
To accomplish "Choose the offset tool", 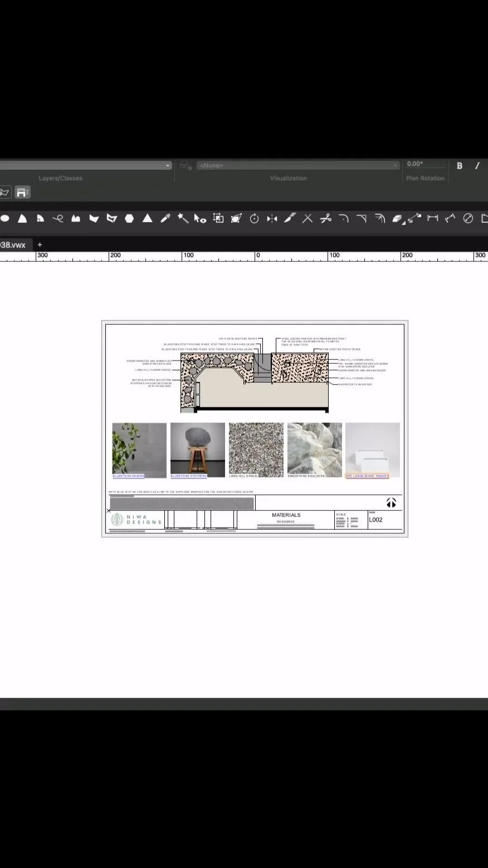I will 379,218.
